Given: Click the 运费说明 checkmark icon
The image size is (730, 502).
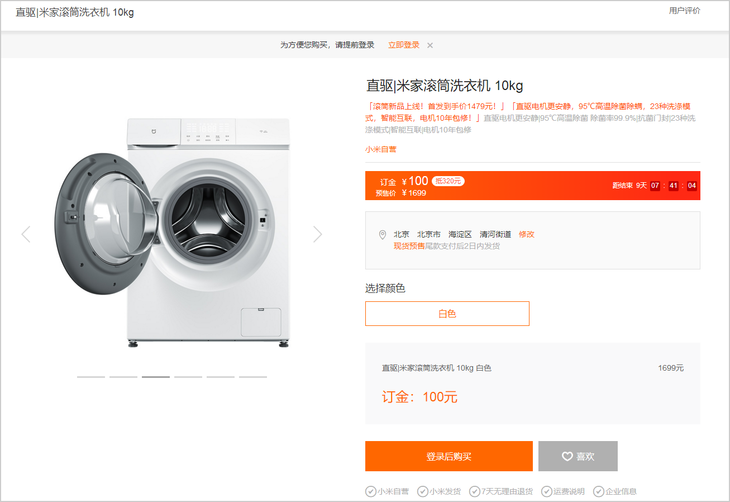Looking at the screenshot, I should [x=545, y=491].
